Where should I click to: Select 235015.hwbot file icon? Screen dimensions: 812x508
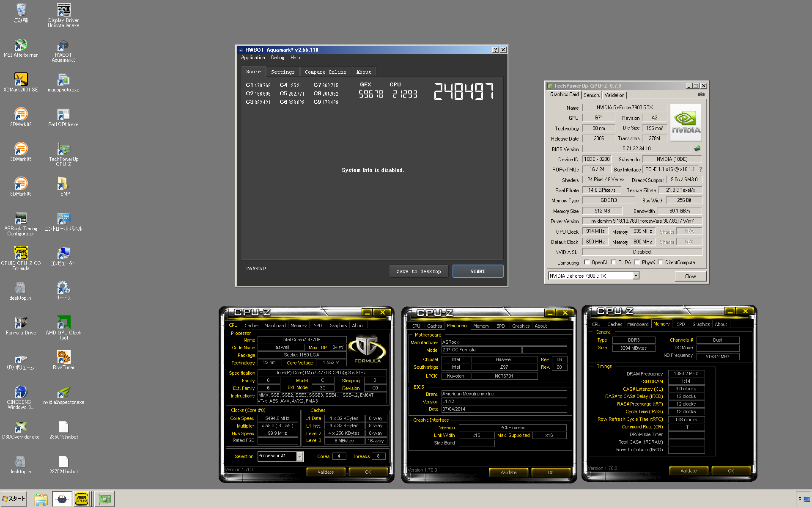tap(63, 430)
